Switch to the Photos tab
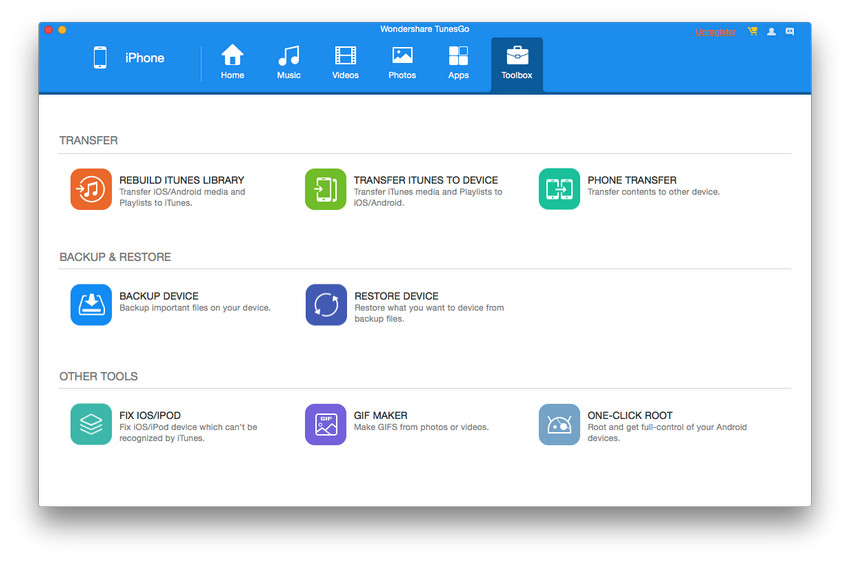 point(402,62)
